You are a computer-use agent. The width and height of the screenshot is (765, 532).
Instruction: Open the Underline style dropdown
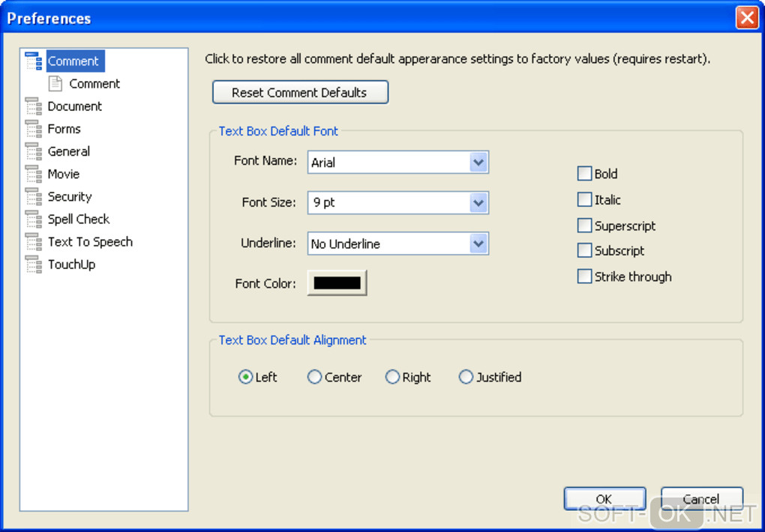[478, 244]
